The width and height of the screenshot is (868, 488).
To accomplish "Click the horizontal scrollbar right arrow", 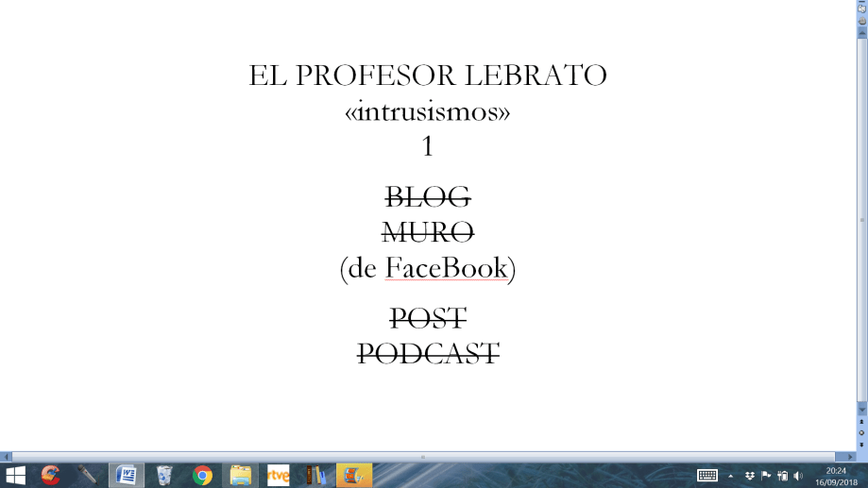I will click(849, 456).
